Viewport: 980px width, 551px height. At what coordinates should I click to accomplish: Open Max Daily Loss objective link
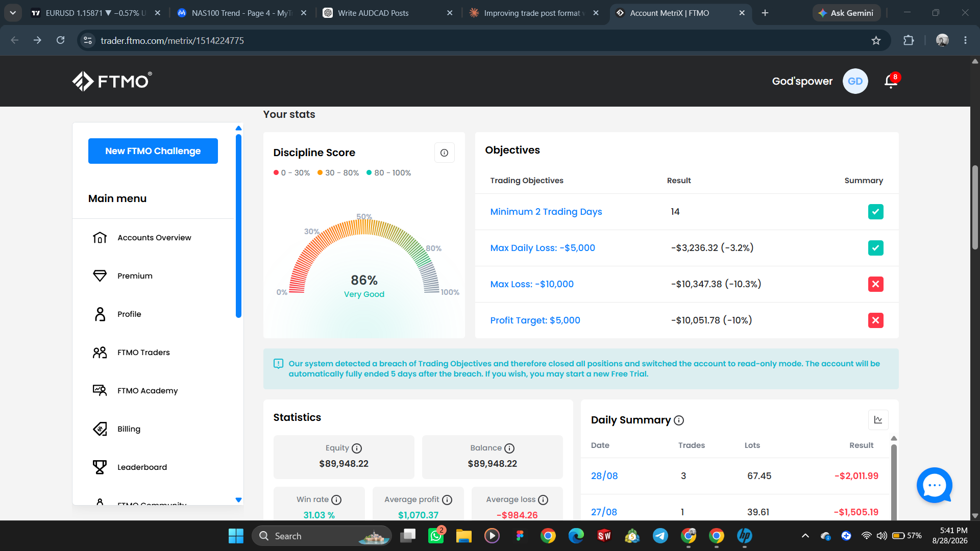pyautogui.click(x=543, y=248)
